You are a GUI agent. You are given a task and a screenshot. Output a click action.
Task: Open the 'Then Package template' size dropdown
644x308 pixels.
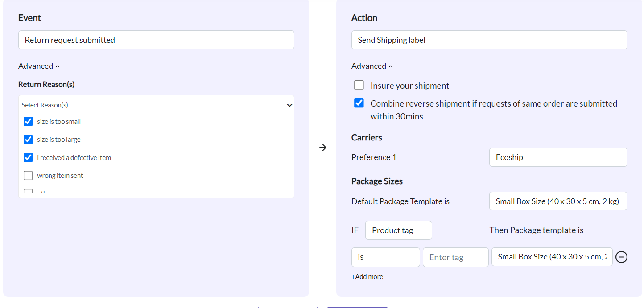pos(552,257)
